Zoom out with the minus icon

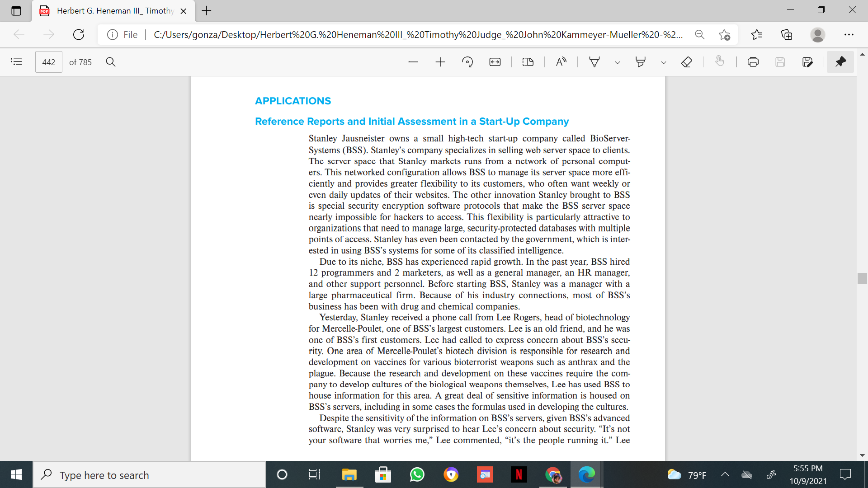(x=413, y=62)
